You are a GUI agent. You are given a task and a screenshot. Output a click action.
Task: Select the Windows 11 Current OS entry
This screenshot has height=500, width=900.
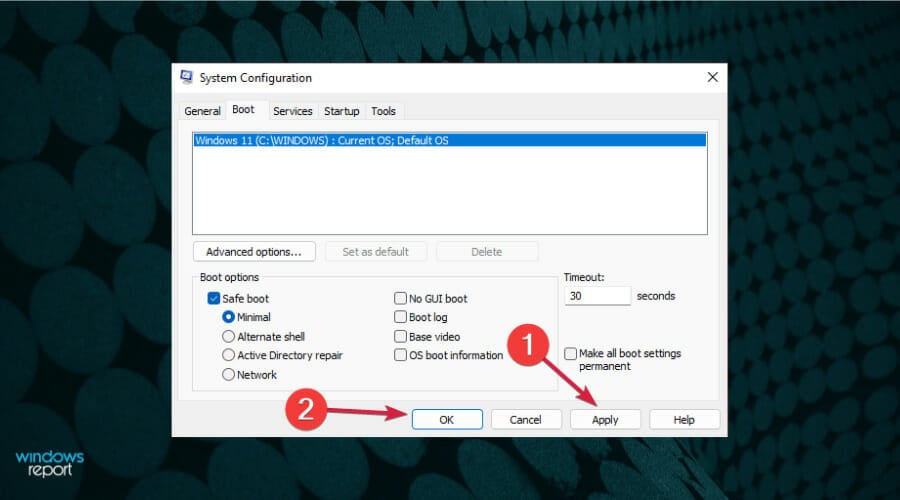click(x=449, y=140)
